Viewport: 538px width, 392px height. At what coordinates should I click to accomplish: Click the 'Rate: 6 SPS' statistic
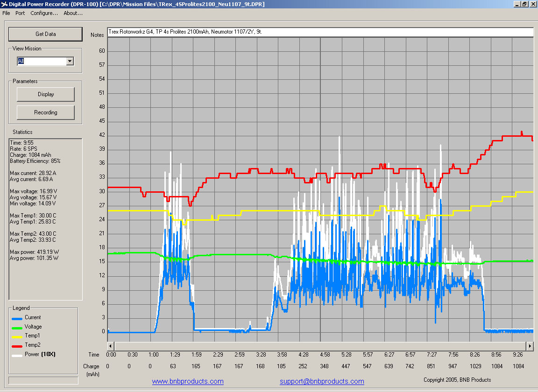23,149
